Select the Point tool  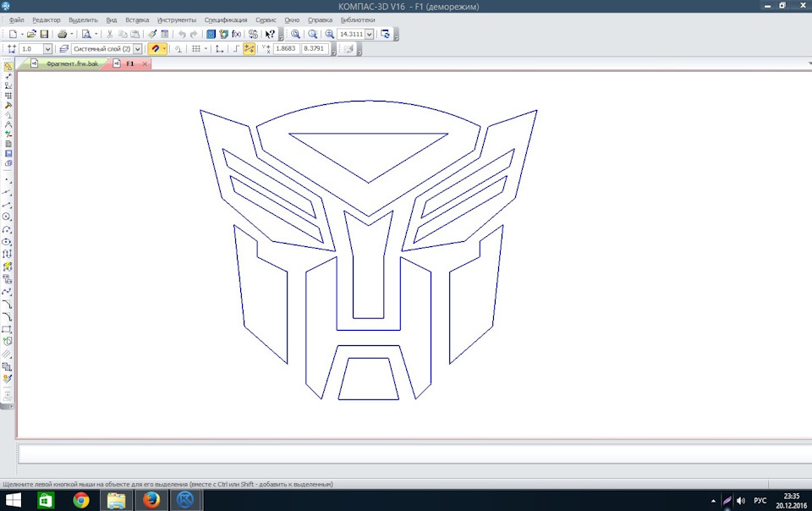point(7,180)
